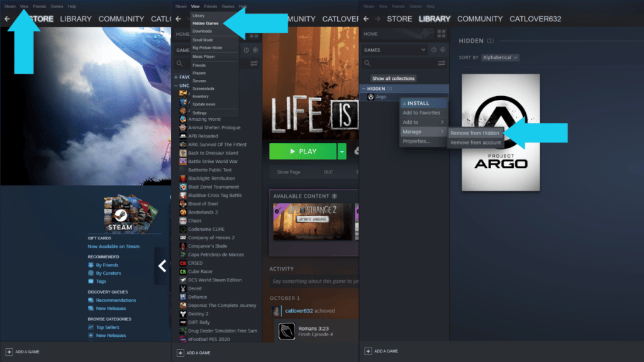Image resolution: width=644 pixels, height=362 pixels.
Task: Click the DiRT Rally game icon
Action: 183,322
